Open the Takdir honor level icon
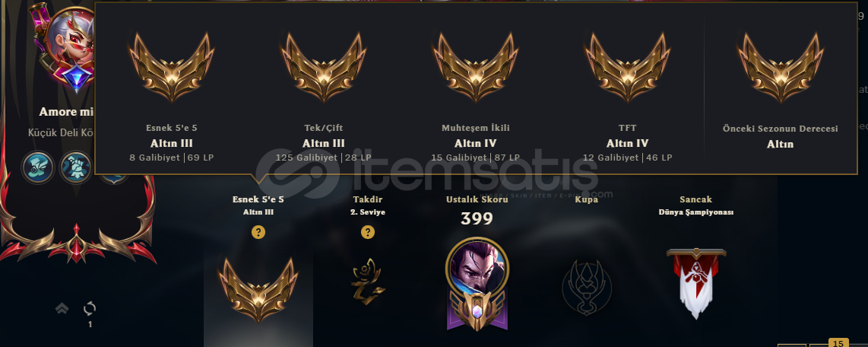Screen dimensions: 868x347 click(368, 285)
